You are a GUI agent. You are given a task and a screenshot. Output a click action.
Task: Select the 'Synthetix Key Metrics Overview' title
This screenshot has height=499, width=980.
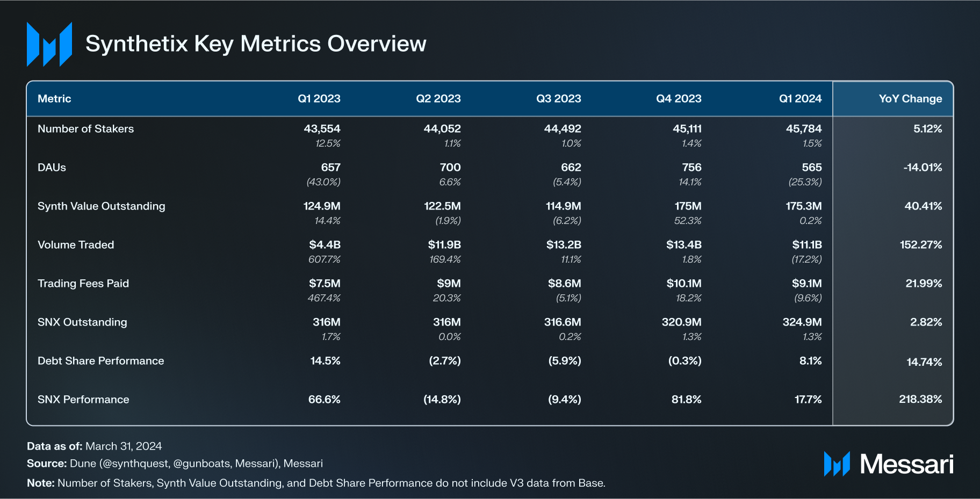click(256, 44)
